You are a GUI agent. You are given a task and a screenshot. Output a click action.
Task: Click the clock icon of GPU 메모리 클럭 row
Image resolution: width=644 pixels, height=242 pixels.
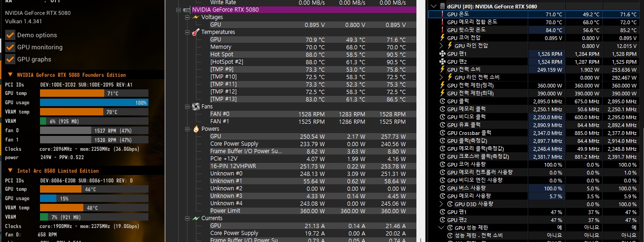pos(442,109)
